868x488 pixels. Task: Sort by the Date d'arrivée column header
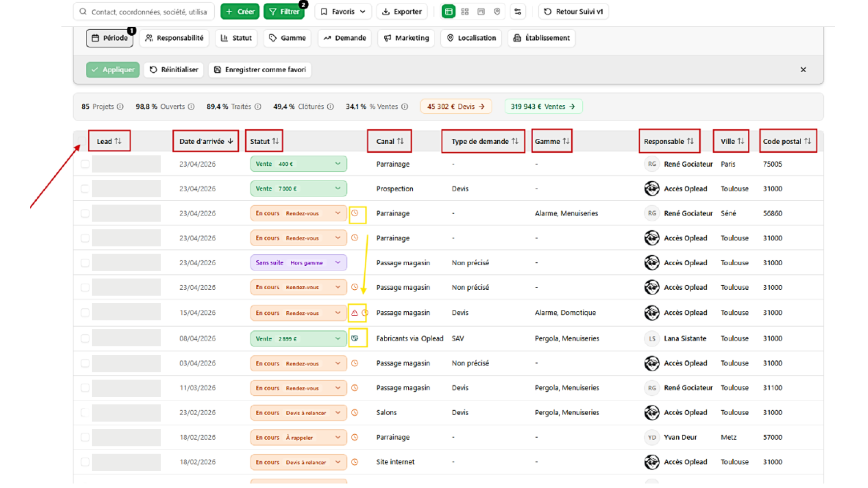(206, 141)
